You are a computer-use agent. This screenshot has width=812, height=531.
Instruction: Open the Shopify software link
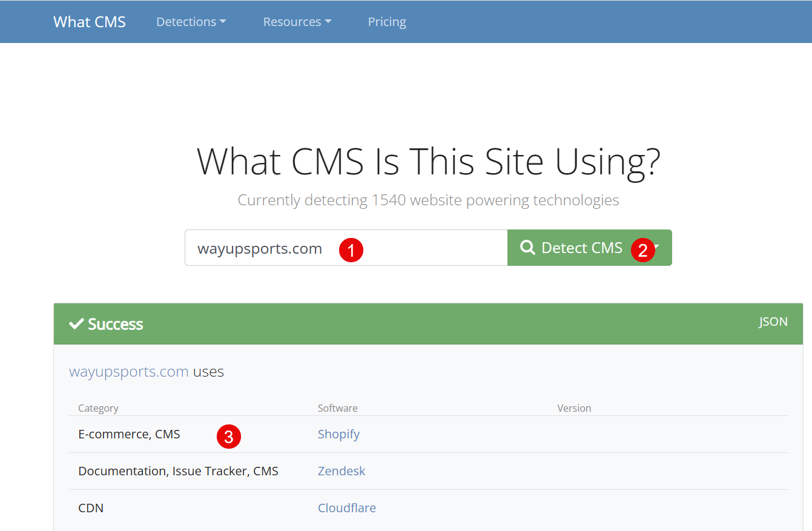[338, 434]
